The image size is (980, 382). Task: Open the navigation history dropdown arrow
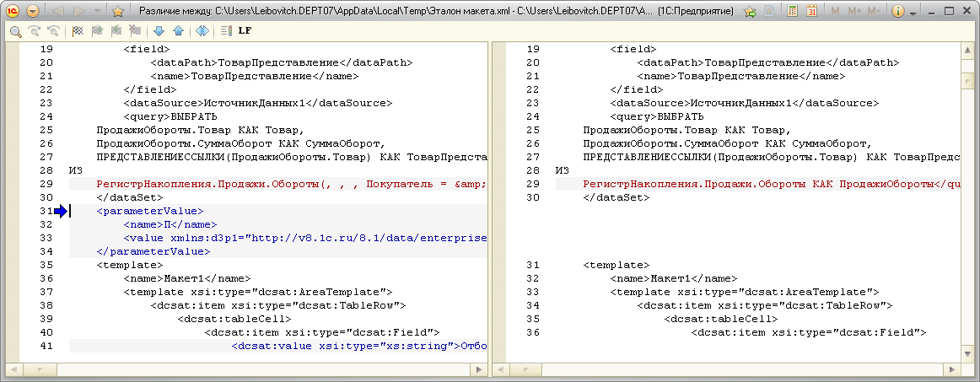[x=98, y=12]
